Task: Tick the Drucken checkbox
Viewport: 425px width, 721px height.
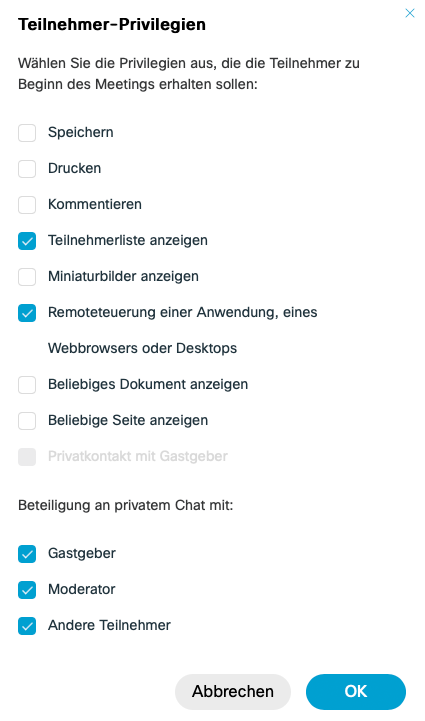Action: [27, 169]
